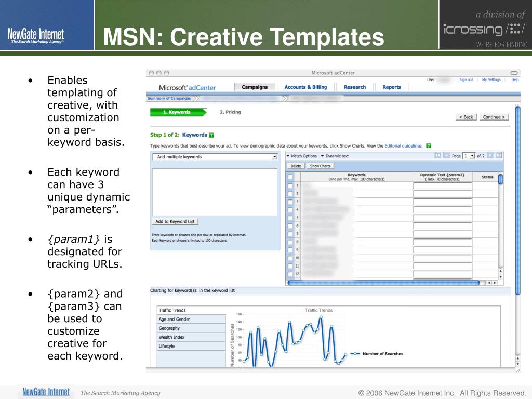Open the My Settings link
This screenshot has width=532, height=399.
pos(491,79)
